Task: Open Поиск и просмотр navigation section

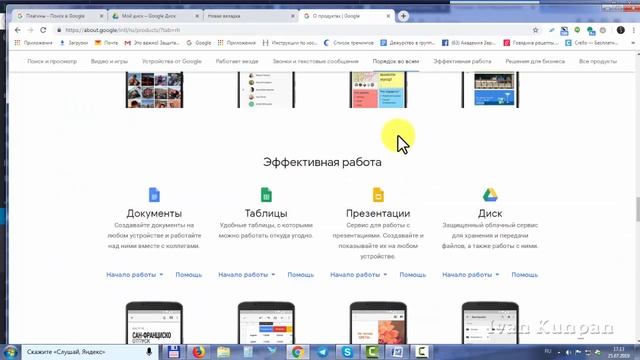Action: [x=52, y=61]
